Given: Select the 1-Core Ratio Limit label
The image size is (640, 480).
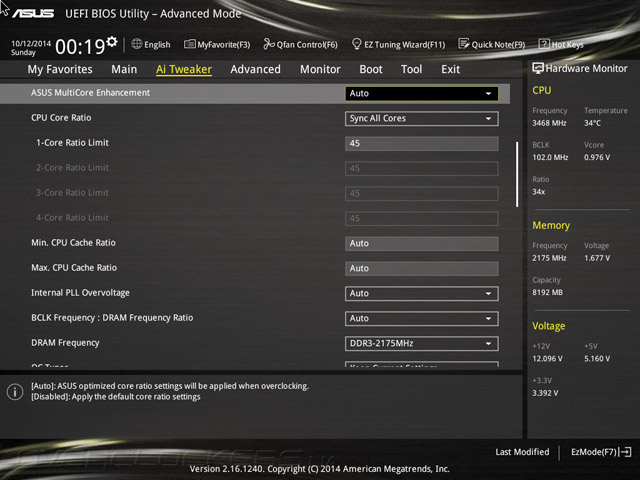Looking at the screenshot, I should coord(72,142).
